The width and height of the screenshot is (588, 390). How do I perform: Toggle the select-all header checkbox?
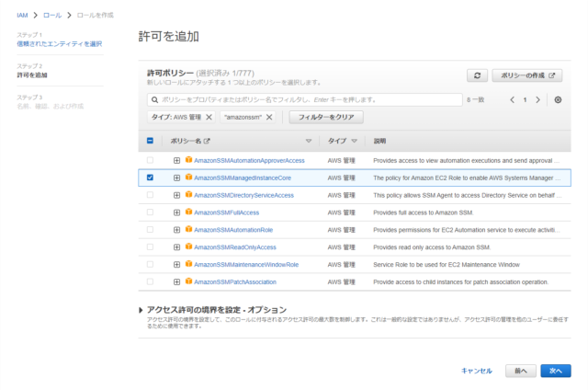click(150, 141)
